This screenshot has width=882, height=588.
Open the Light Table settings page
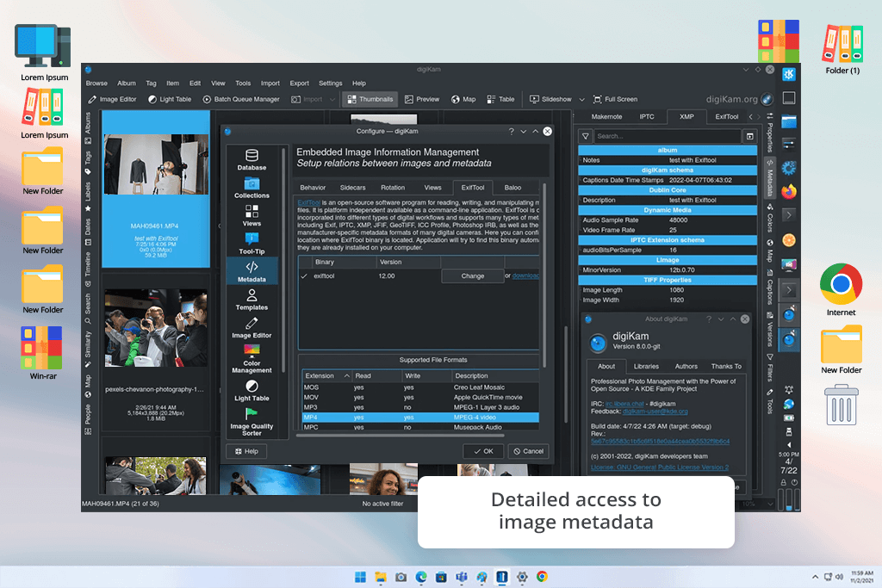point(252,391)
